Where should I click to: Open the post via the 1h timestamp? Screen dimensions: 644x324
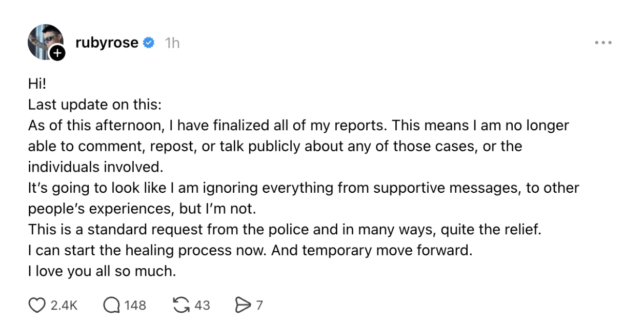tap(172, 43)
